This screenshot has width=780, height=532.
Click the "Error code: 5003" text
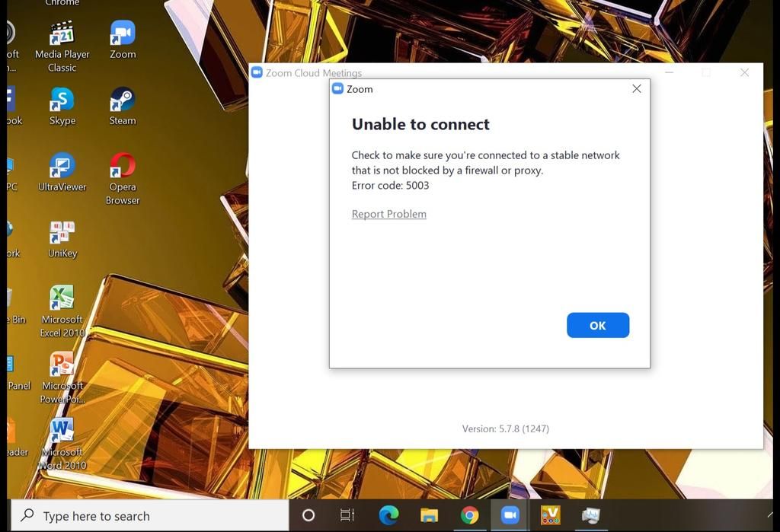390,186
